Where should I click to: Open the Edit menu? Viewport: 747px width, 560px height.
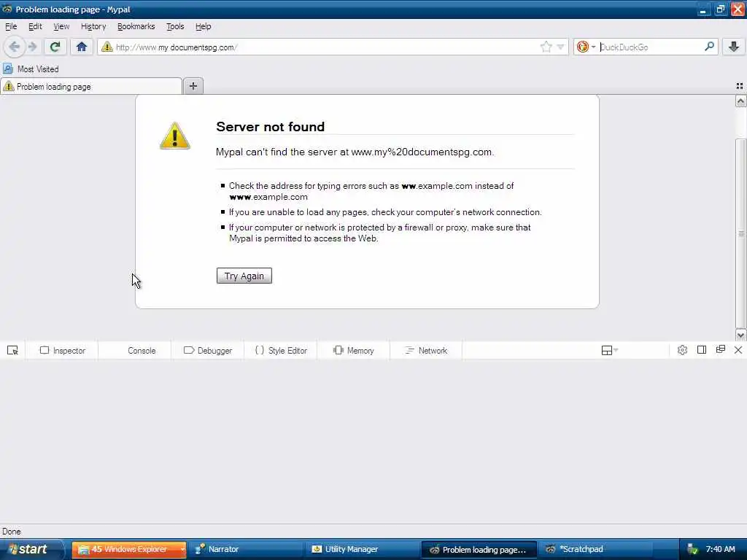pyautogui.click(x=35, y=26)
